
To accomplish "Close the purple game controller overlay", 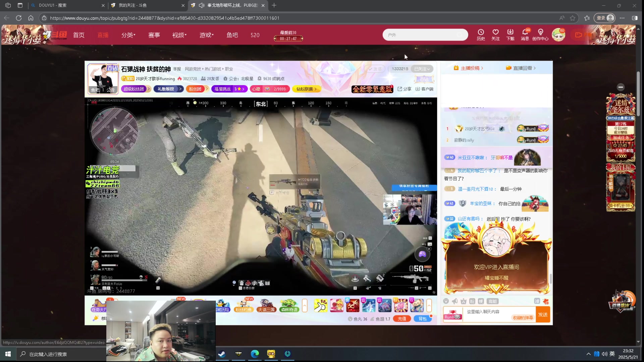I will [x=429, y=249].
